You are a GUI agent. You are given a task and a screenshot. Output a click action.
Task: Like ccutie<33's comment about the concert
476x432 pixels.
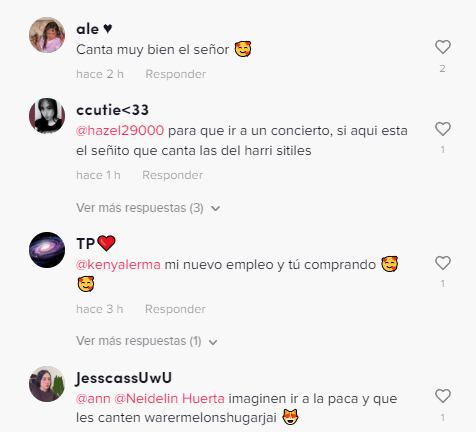click(443, 129)
